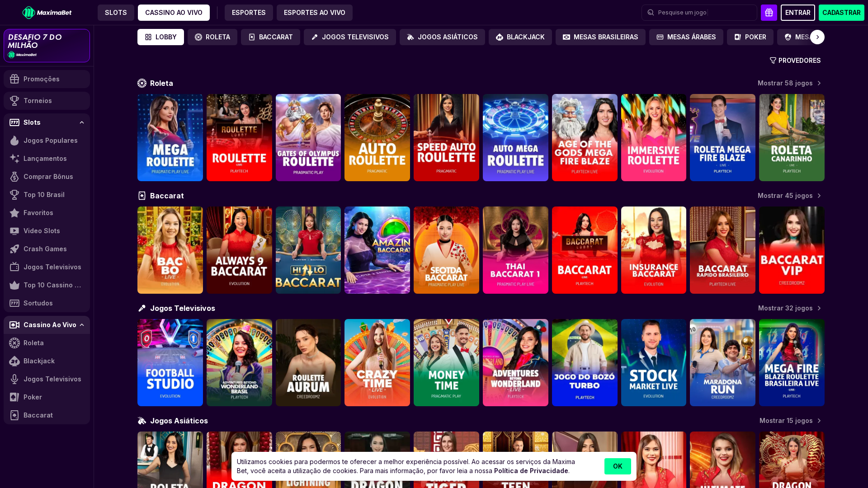The height and width of the screenshot is (488, 868).
Task: Click the Torneios trophy icon
Action: pyautogui.click(x=14, y=101)
